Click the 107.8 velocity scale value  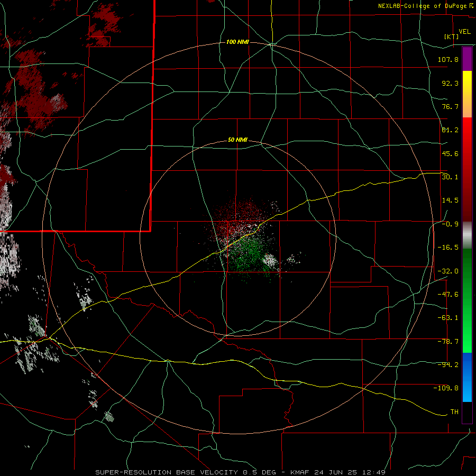pyautogui.click(x=448, y=59)
